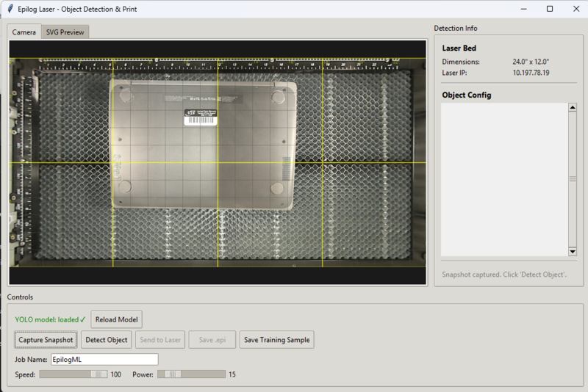Image resolution: width=588 pixels, height=392 pixels.
Task: Click Object Config scroll down arrow
Action: [x=573, y=252]
